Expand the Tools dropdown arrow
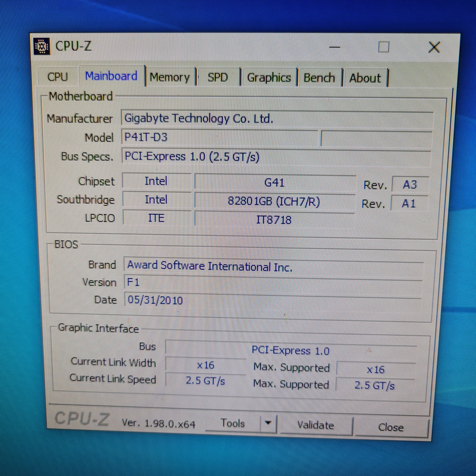476x476 pixels. click(x=268, y=423)
